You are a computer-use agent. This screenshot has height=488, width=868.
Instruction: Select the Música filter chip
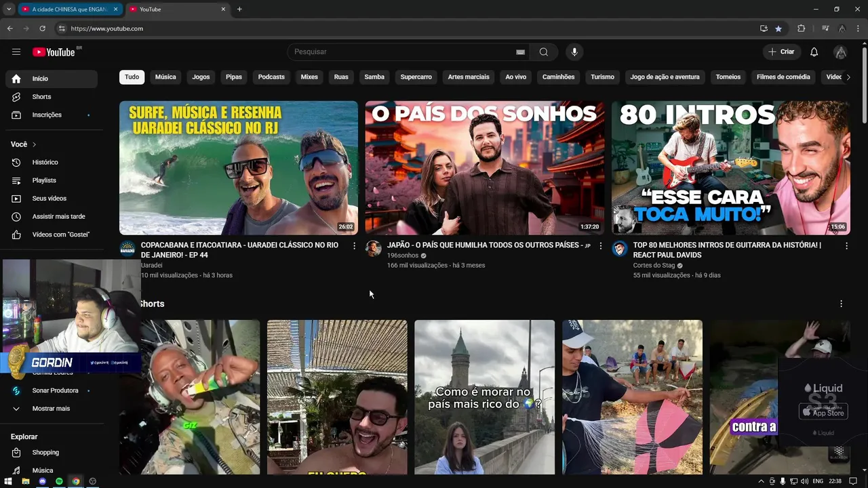coord(165,77)
